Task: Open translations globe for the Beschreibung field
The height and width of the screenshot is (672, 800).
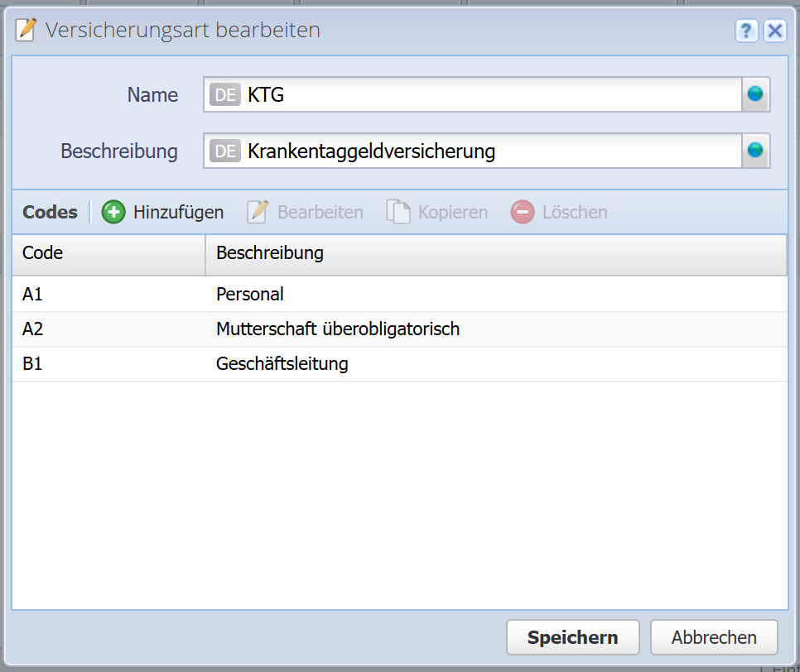Action: tap(755, 151)
